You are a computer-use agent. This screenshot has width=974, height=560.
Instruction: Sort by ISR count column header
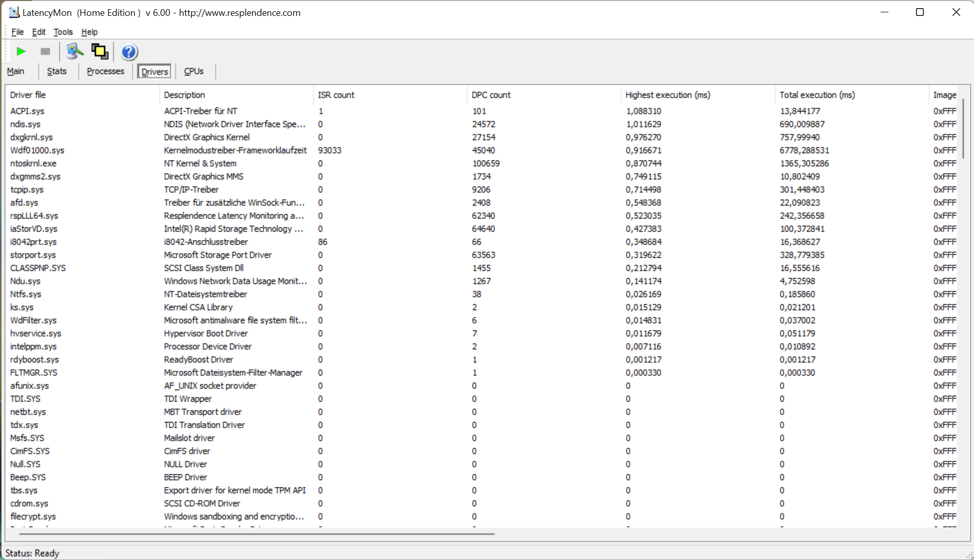point(390,95)
